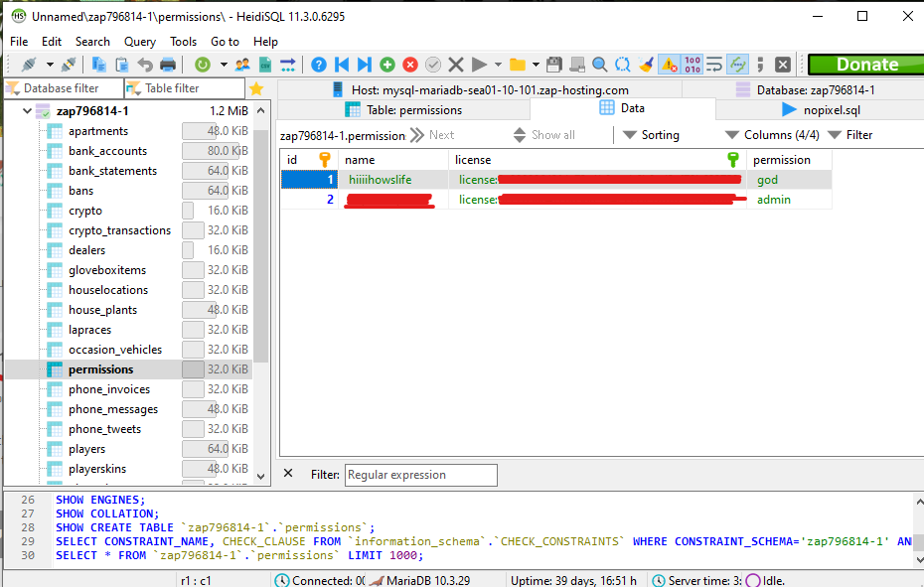The width and height of the screenshot is (924, 587).
Task: Open the Tools menu
Action: 183,42
